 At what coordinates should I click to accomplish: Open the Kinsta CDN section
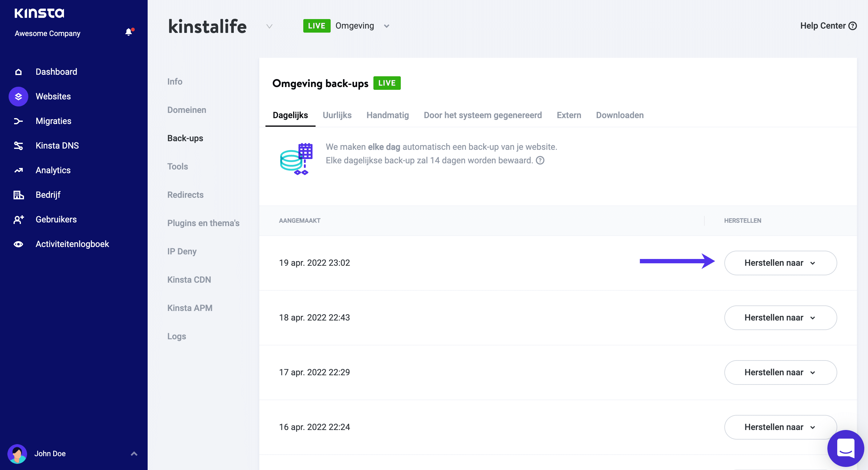pyautogui.click(x=189, y=280)
